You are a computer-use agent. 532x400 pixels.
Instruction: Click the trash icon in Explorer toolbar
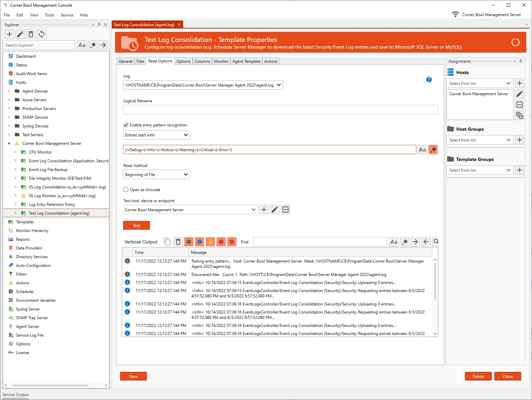pyautogui.click(x=31, y=34)
